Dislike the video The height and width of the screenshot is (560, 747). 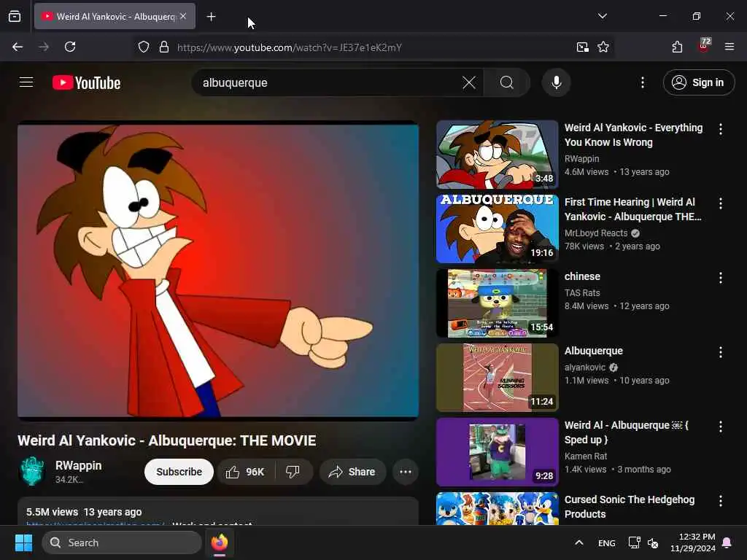point(293,472)
